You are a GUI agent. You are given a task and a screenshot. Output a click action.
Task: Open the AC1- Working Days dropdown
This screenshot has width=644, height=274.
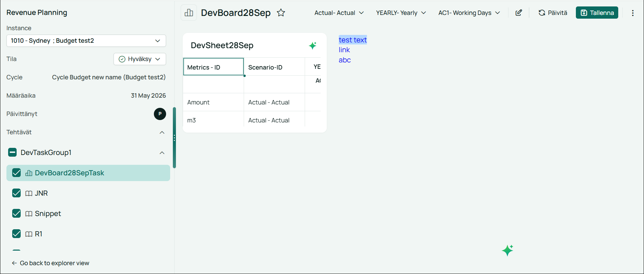469,13
